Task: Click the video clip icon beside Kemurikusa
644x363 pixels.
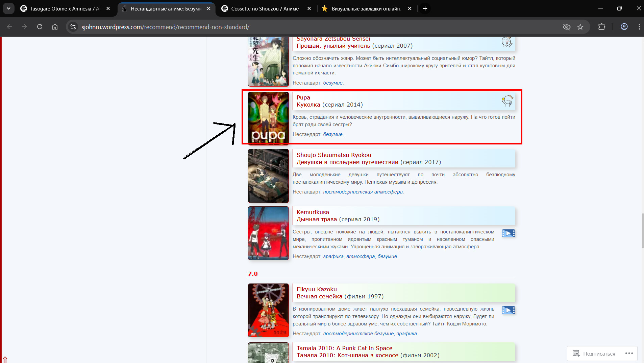Action: click(x=508, y=233)
